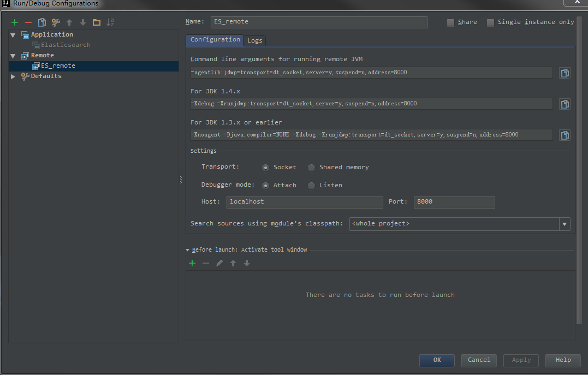Check Single instance only
Viewport: 588px width, 375px height.
[490, 22]
